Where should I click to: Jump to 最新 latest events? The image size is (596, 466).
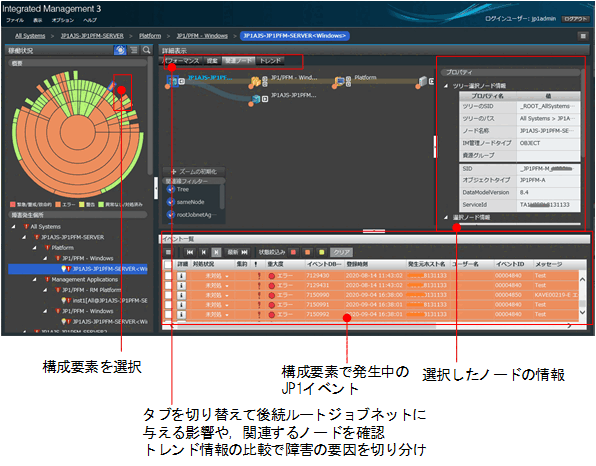click(x=237, y=252)
